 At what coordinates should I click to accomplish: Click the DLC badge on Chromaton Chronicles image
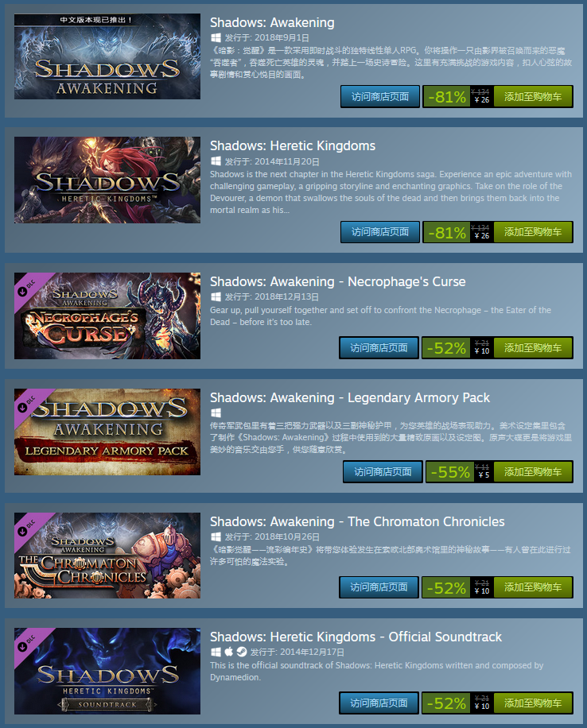[x=28, y=527]
